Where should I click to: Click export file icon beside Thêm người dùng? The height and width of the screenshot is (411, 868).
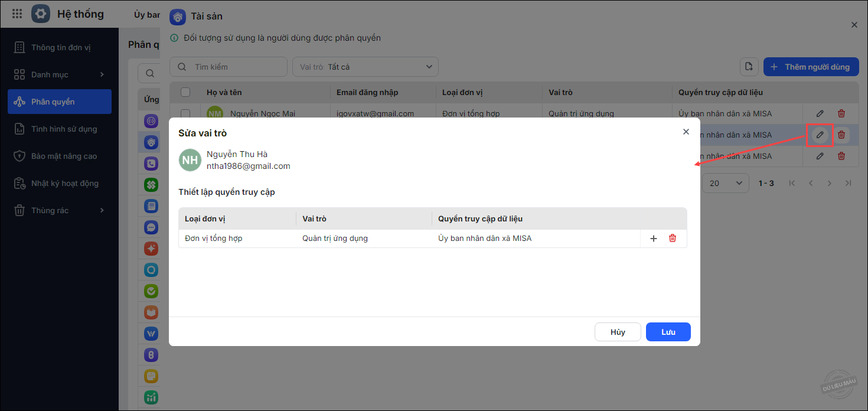pos(749,67)
